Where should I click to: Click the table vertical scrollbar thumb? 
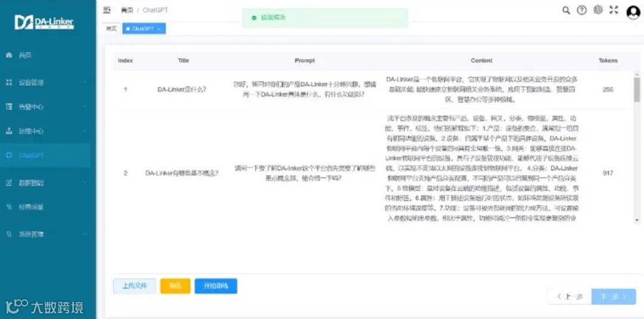pos(637,89)
